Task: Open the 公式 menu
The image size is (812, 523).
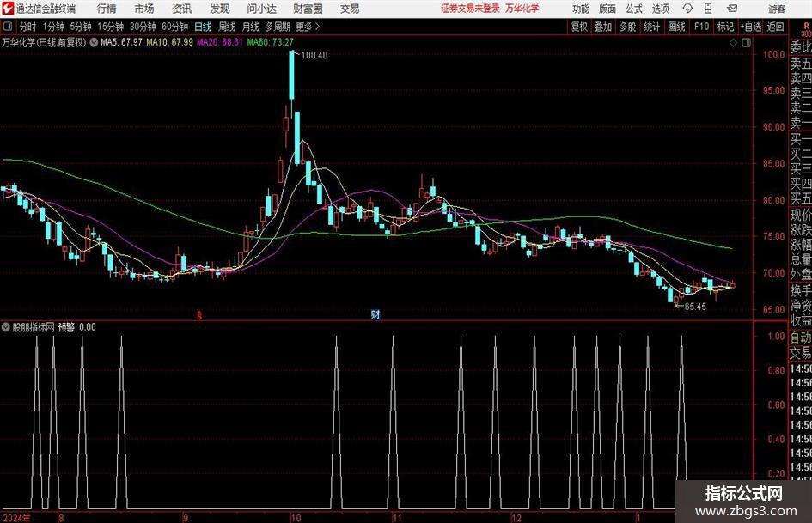Action: click(634, 9)
